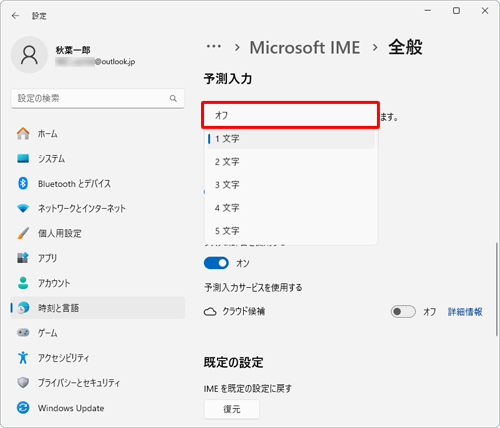
Task: Open 詳細情報 link
Action: [x=465, y=312]
